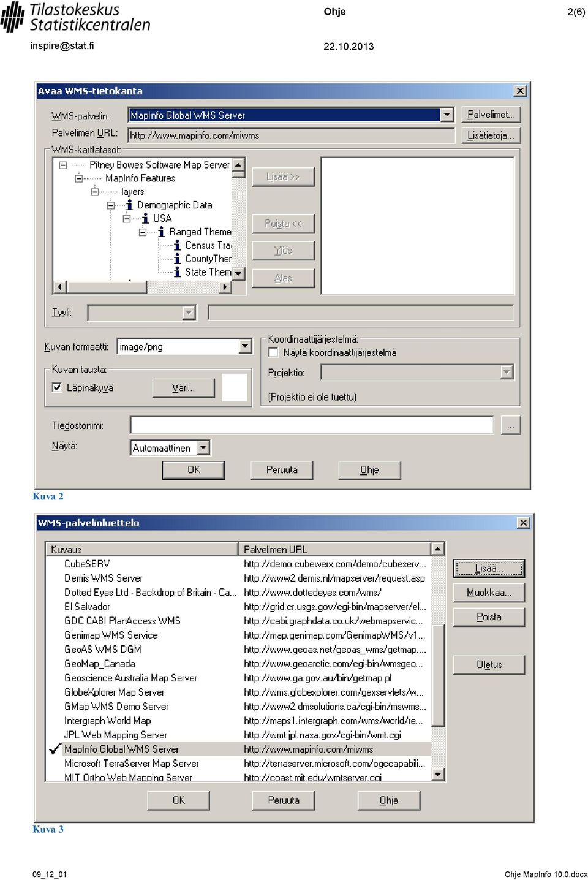Select Genimap WMS Service row

[239, 635]
